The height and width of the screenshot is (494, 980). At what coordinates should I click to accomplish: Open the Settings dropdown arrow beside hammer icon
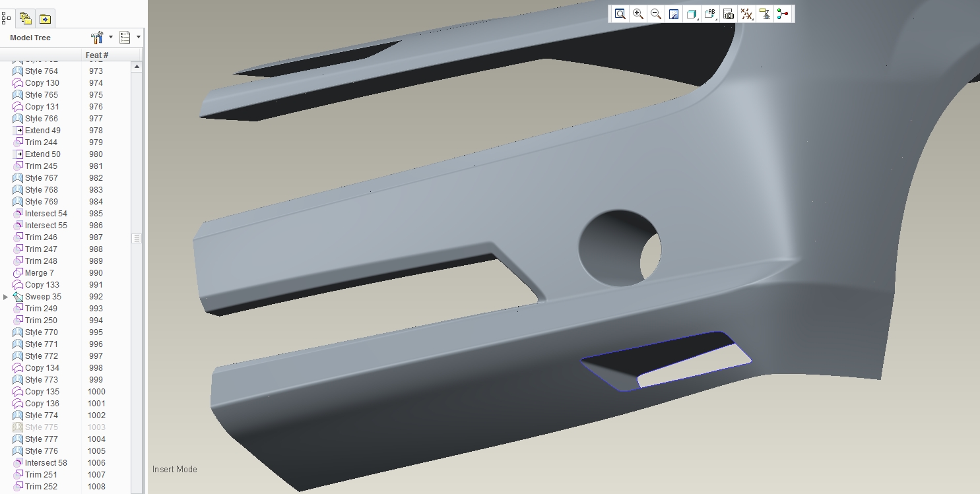point(110,38)
